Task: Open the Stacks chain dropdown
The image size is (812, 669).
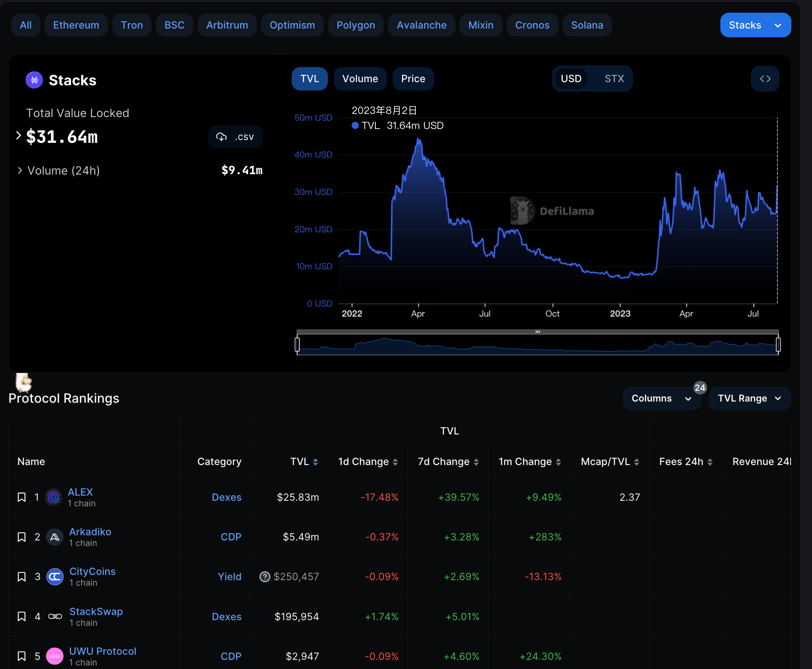Action: [x=755, y=25]
